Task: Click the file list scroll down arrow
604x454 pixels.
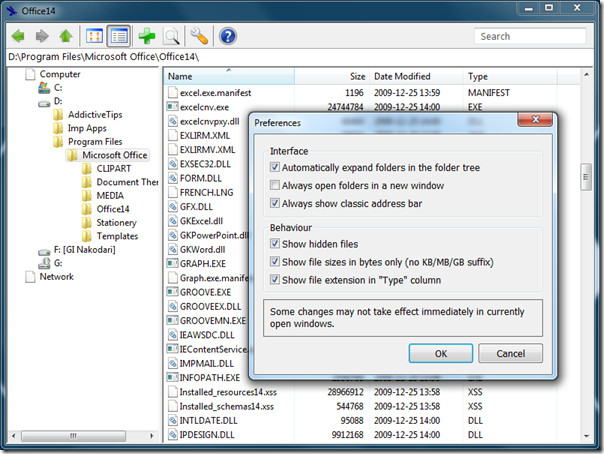Action: pos(586,436)
